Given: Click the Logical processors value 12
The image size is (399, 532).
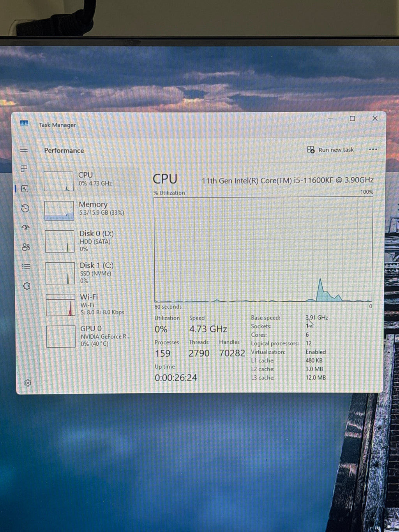Looking at the screenshot, I should point(309,343).
